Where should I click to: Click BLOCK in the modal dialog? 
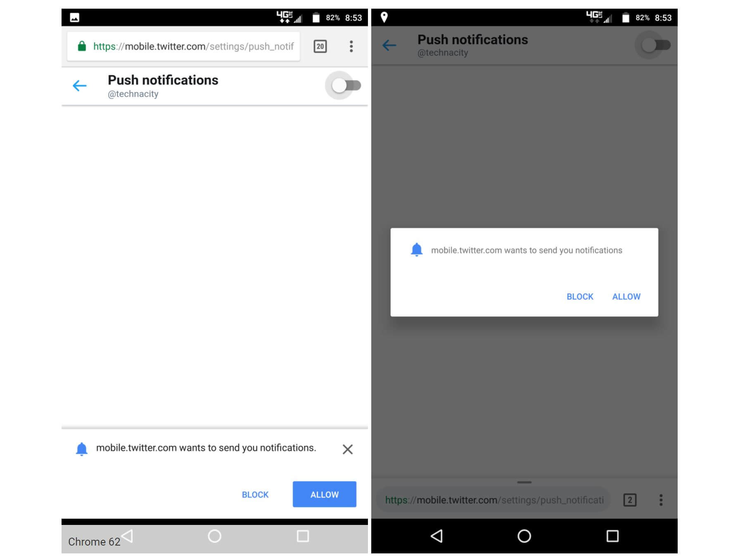click(x=580, y=296)
